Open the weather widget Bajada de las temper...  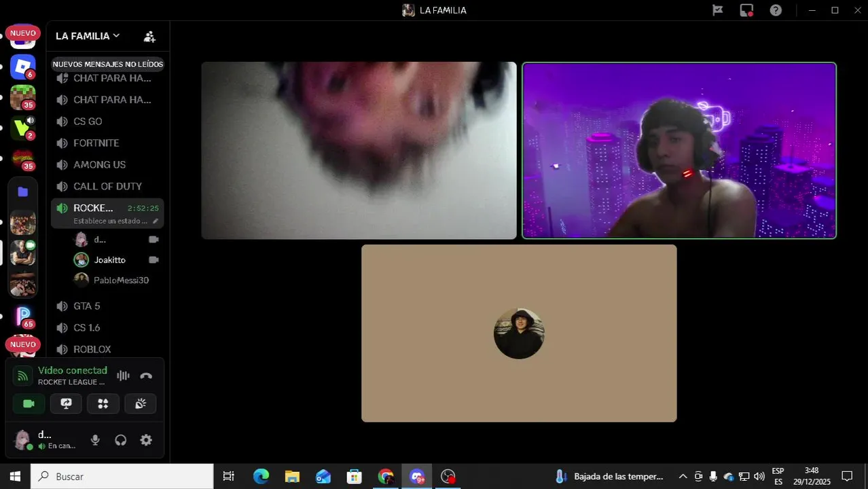609,477
